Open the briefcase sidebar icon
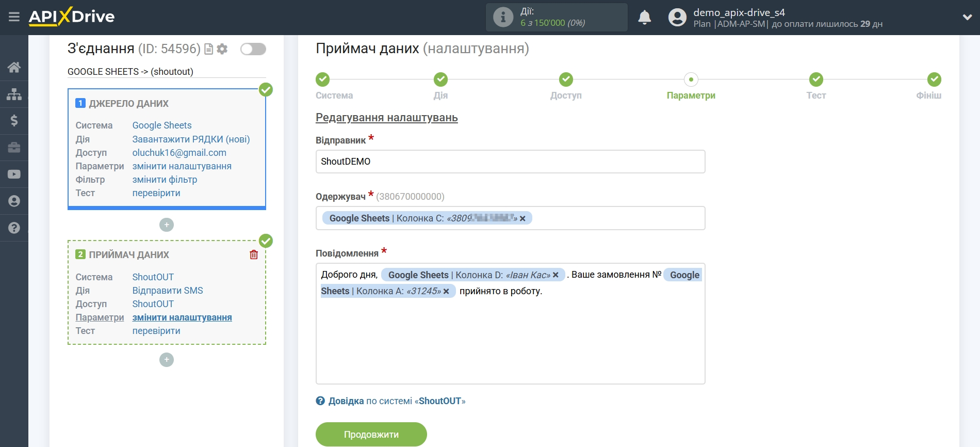 [x=14, y=148]
